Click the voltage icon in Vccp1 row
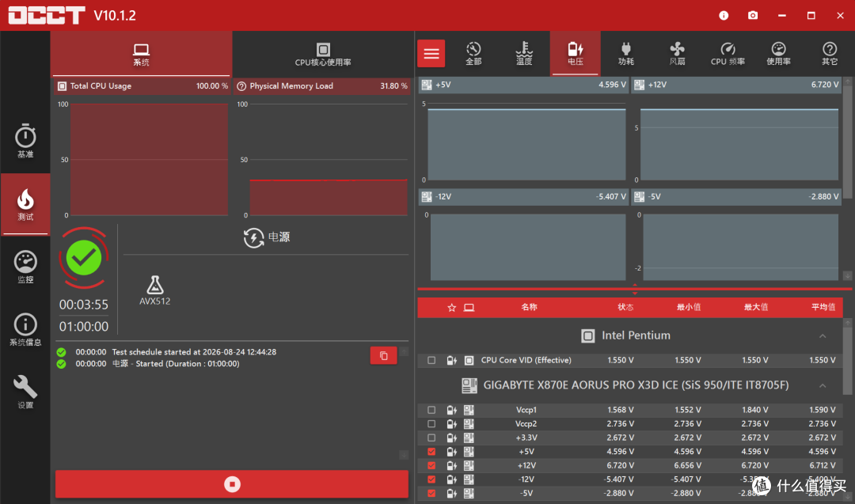Image resolution: width=855 pixels, height=504 pixels. pyautogui.click(x=451, y=410)
